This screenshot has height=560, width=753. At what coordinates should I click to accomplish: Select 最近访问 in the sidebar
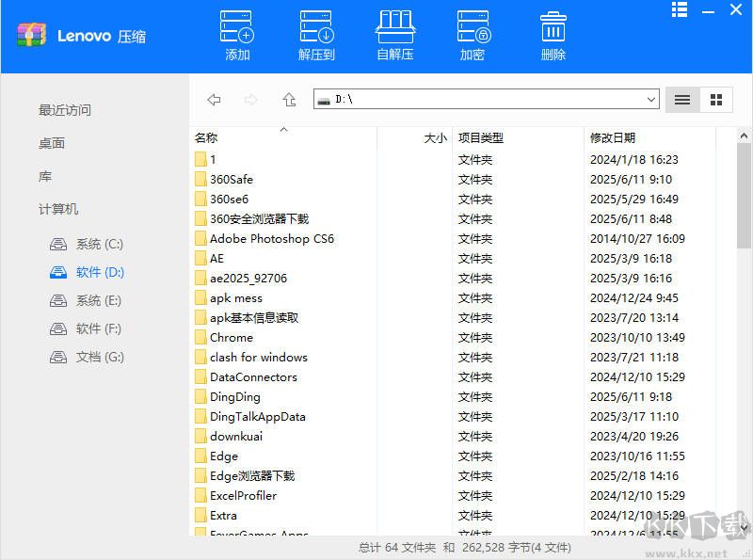click(x=65, y=110)
